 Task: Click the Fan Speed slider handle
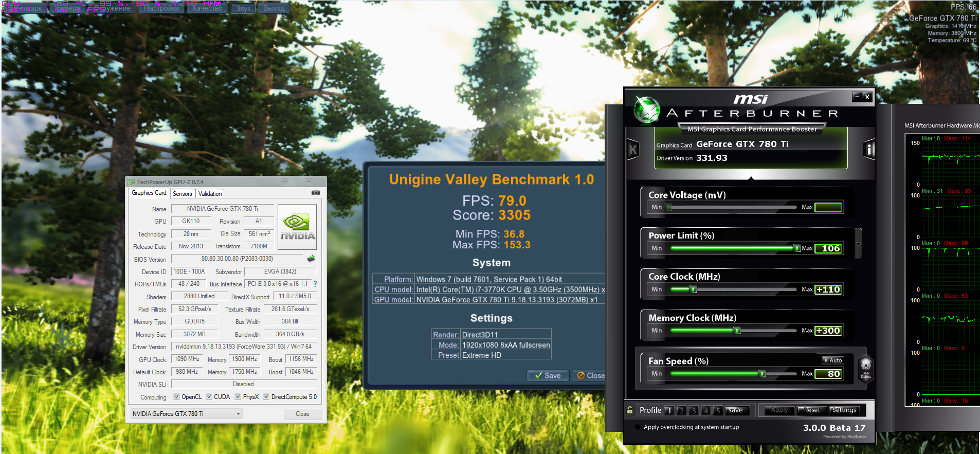pyautogui.click(x=763, y=374)
